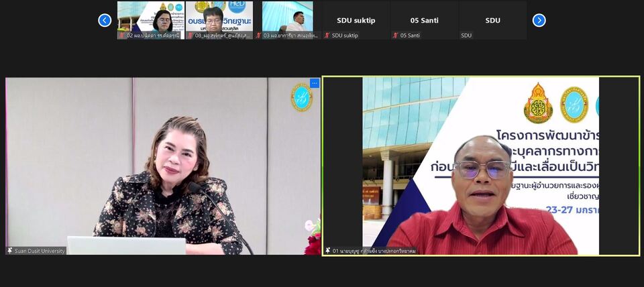The width and height of the screenshot is (644, 287).
Task: Click the '03' participant name caption
Action: click(290, 36)
